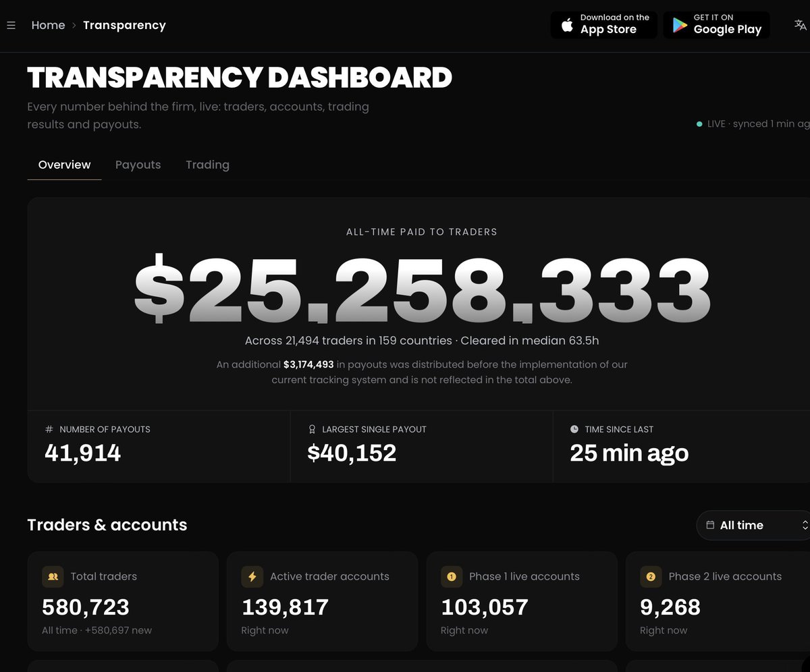Click the Across 21,494 traders in 159 countries line

422,341
